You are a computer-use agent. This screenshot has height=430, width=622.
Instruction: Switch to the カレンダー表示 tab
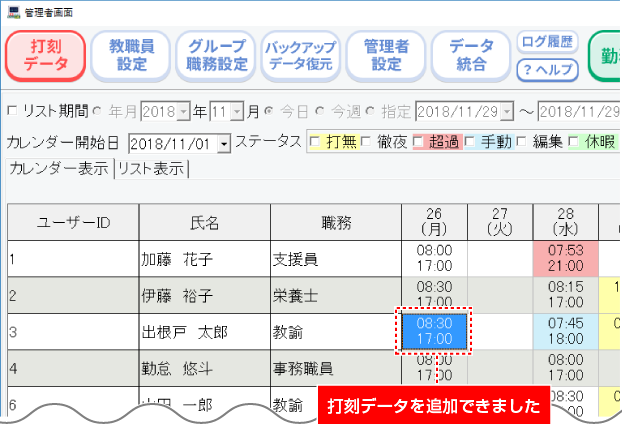tap(59, 169)
